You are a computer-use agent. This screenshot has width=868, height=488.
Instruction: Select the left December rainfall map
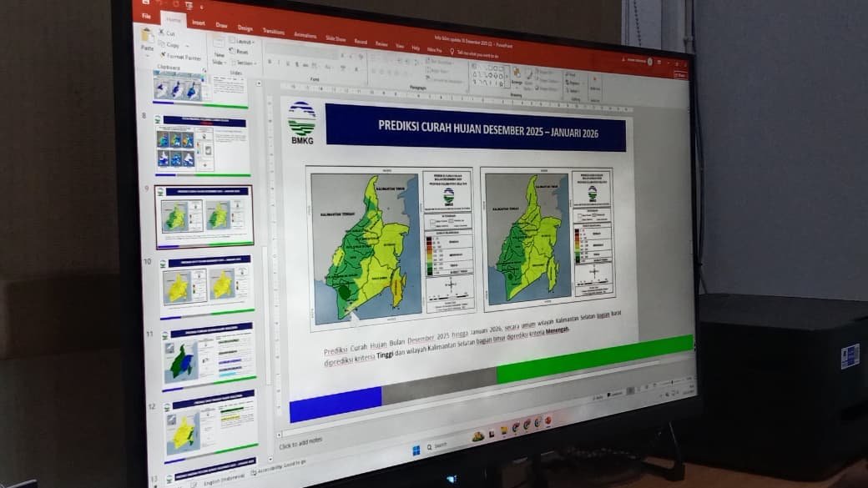click(391, 247)
